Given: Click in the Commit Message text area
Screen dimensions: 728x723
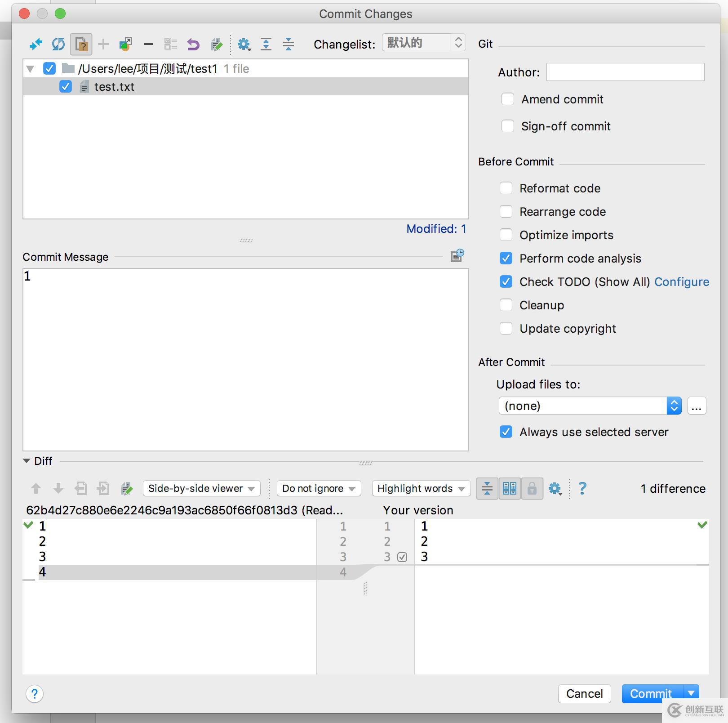Looking at the screenshot, I should pos(246,360).
